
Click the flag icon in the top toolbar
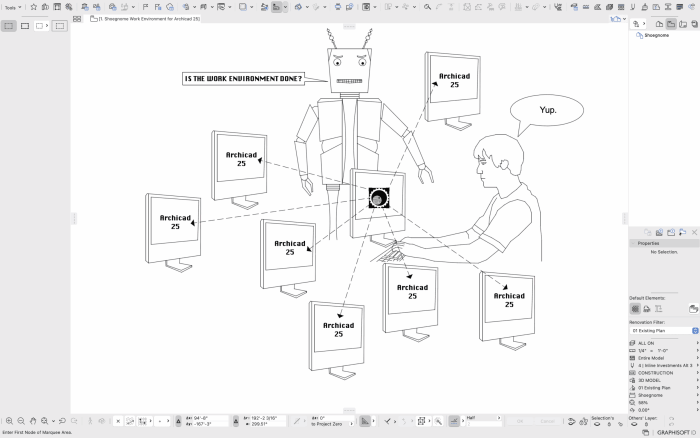pyautogui.click(x=146, y=7)
